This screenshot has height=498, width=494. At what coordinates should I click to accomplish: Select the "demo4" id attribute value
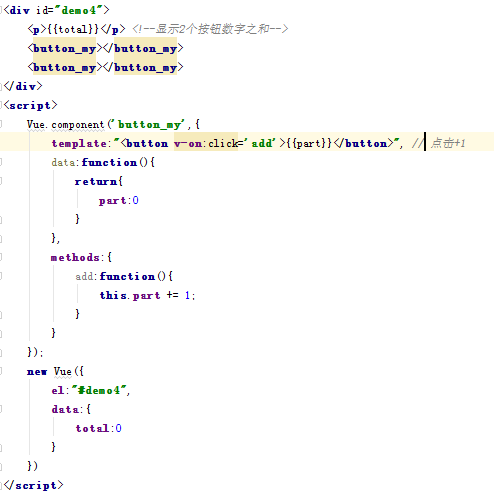pyautogui.click(x=79, y=10)
